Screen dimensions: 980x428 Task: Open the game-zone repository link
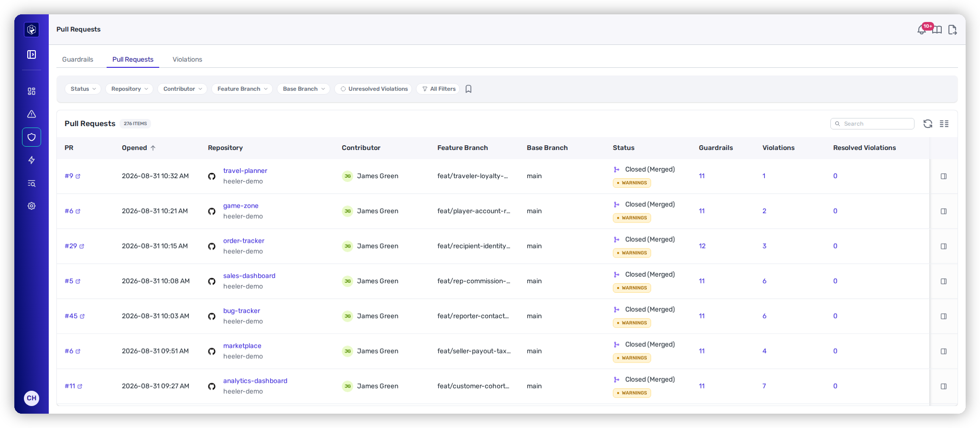241,206
